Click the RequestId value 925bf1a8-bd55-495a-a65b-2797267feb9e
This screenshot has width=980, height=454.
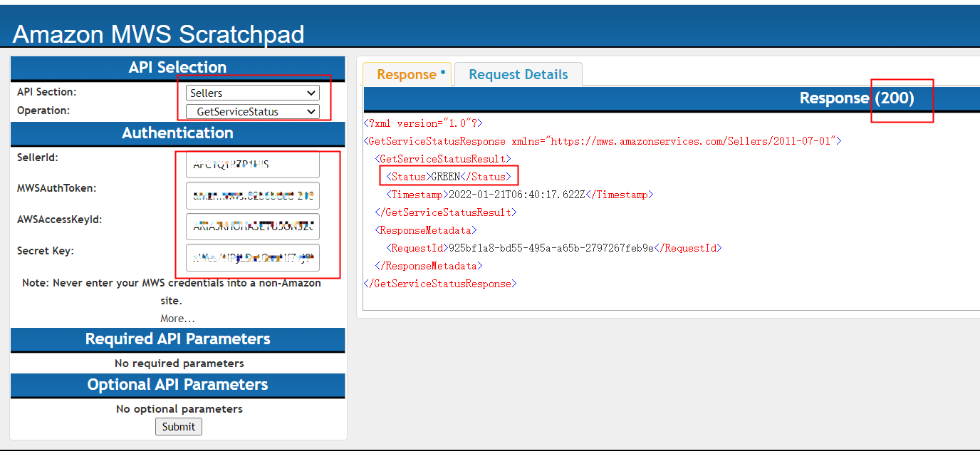tap(550, 248)
